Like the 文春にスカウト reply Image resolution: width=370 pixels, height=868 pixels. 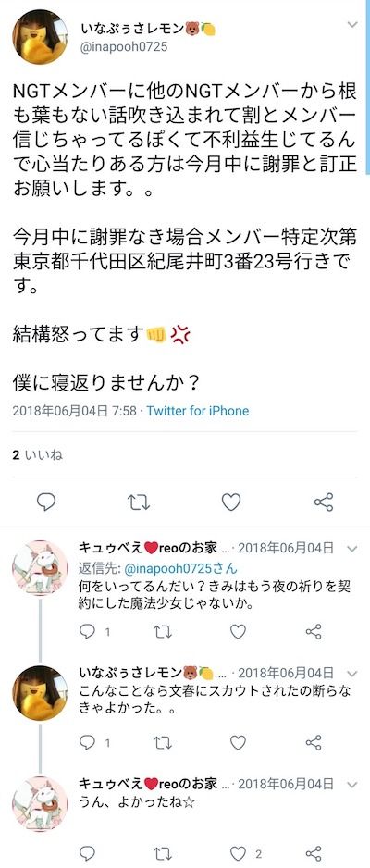[x=238, y=742]
